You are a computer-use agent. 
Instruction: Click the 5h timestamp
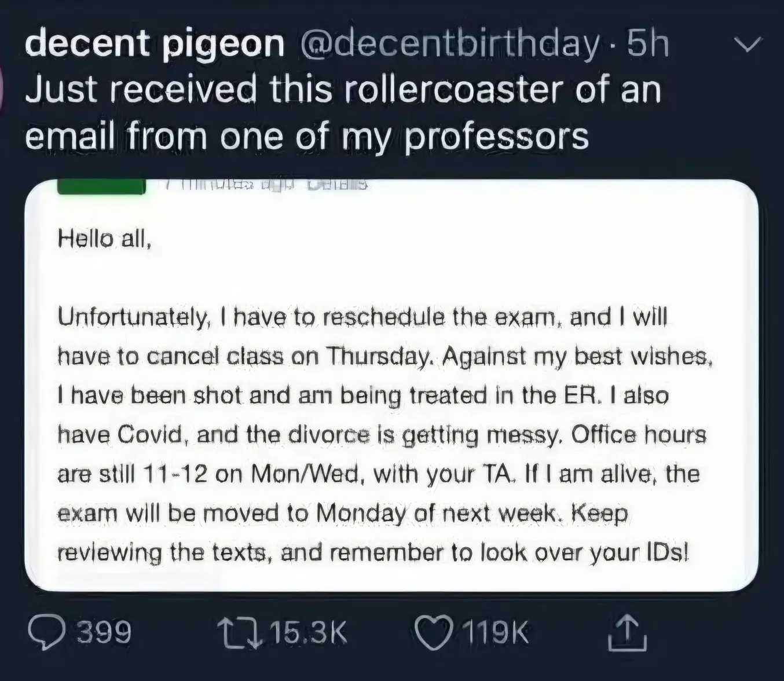[x=648, y=43]
